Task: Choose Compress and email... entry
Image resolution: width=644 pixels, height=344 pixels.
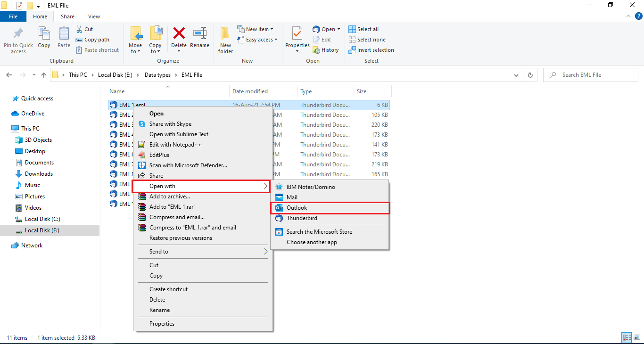Action: tap(203, 217)
